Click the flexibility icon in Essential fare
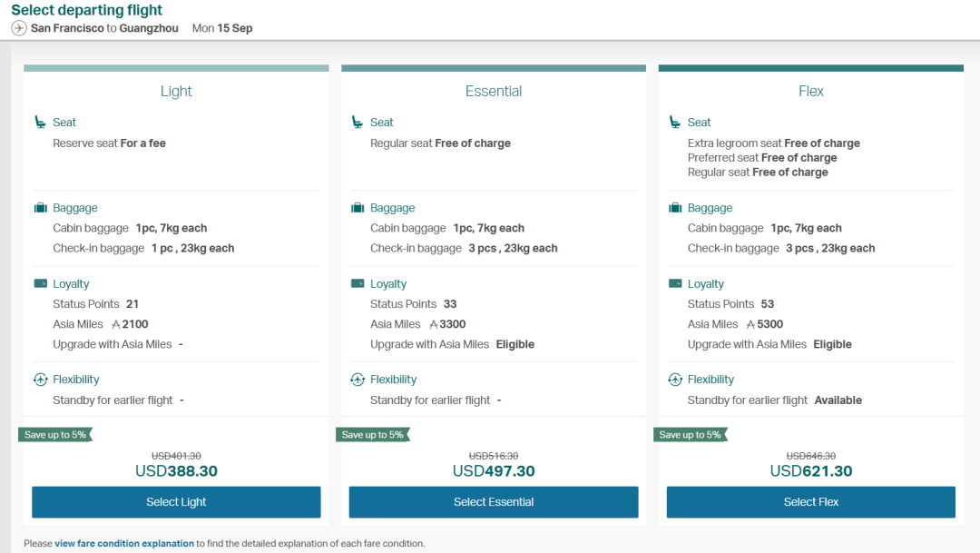980x553 pixels. [358, 380]
